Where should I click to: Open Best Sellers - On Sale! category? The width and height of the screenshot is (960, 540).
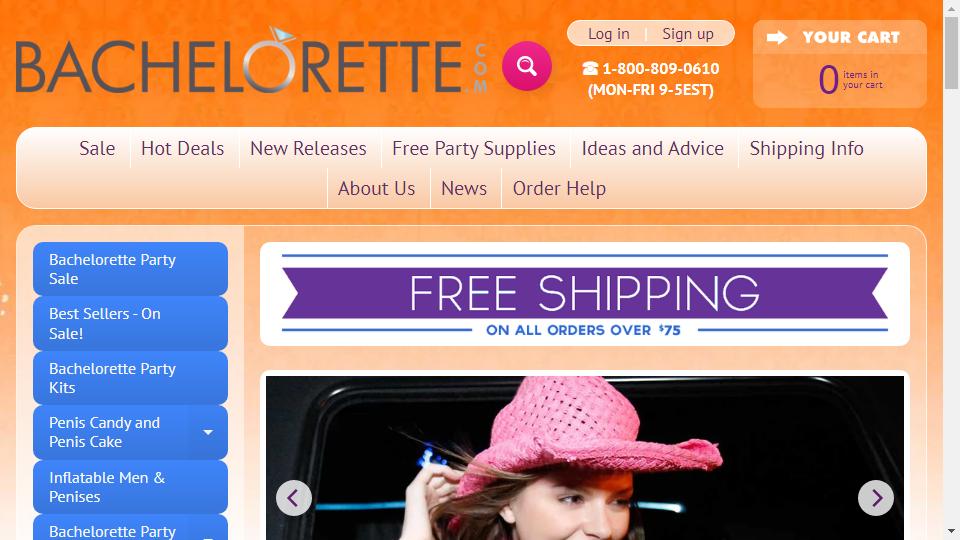pos(130,323)
